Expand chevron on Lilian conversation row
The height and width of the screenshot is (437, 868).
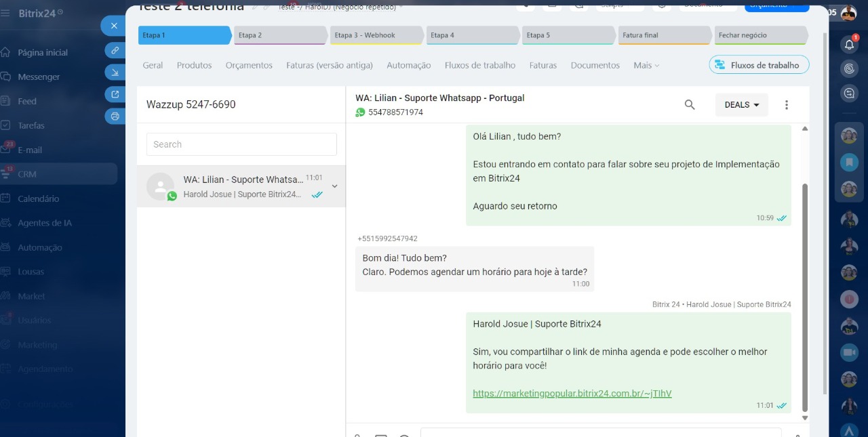pyautogui.click(x=334, y=186)
